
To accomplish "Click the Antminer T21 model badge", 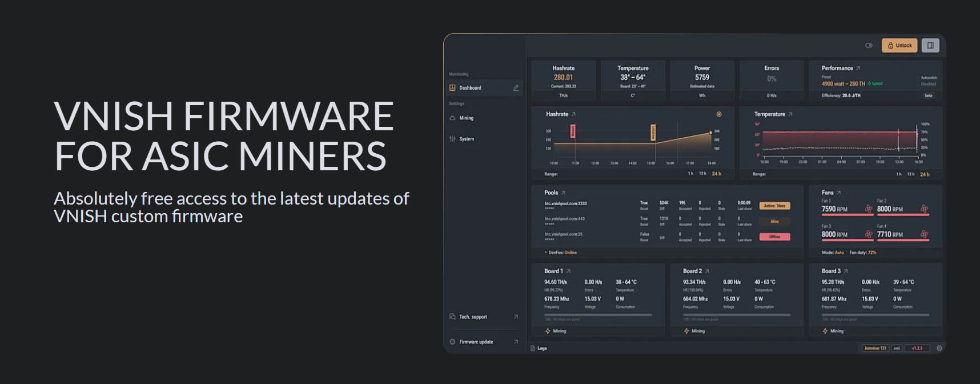I will [x=875, y=348].
